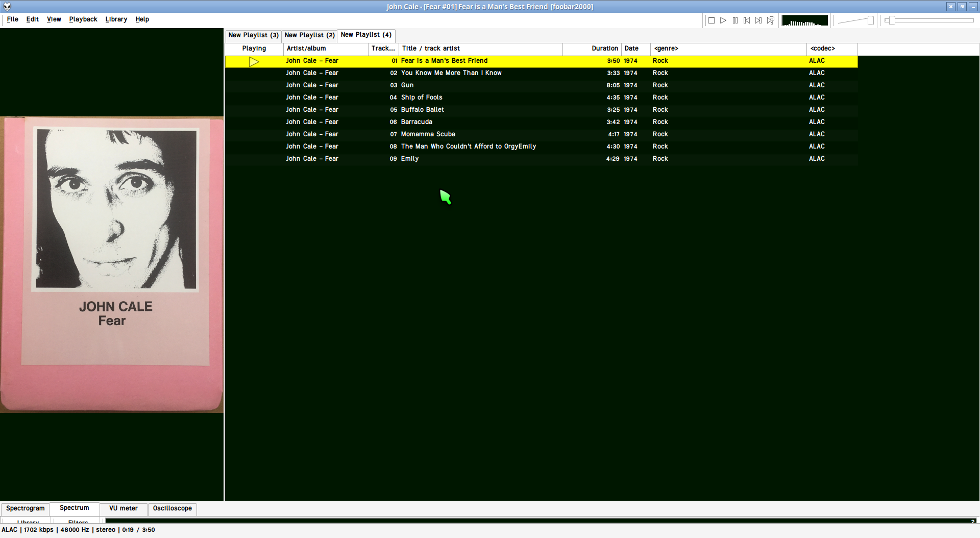Click the <genre> column header

(x=728, y=48)
